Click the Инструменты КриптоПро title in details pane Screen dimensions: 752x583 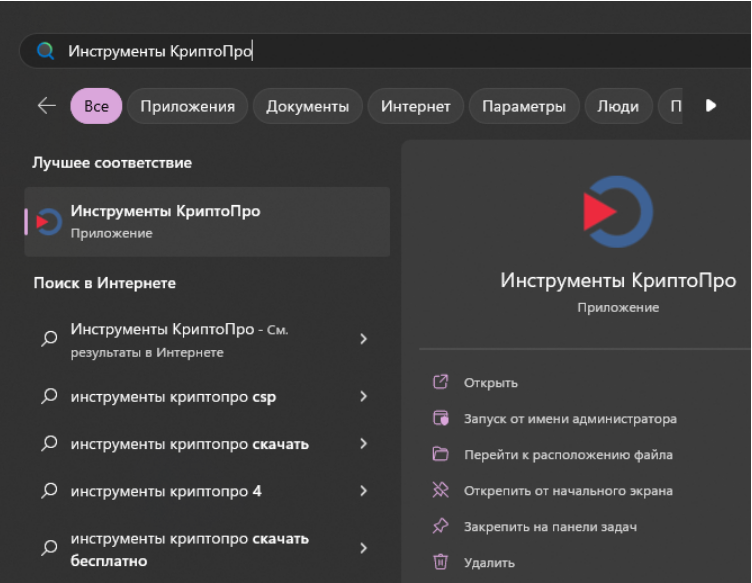[x=618, y=280]
